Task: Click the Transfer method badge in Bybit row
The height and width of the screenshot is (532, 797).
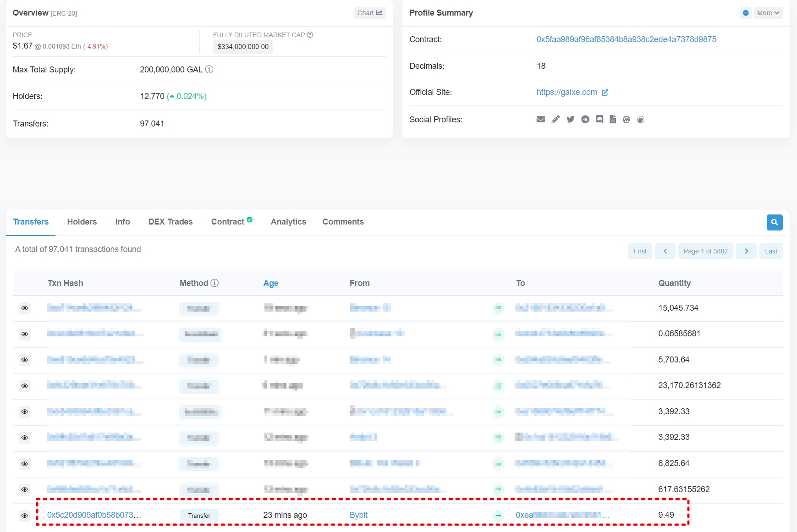Action: tap(199, 516)
